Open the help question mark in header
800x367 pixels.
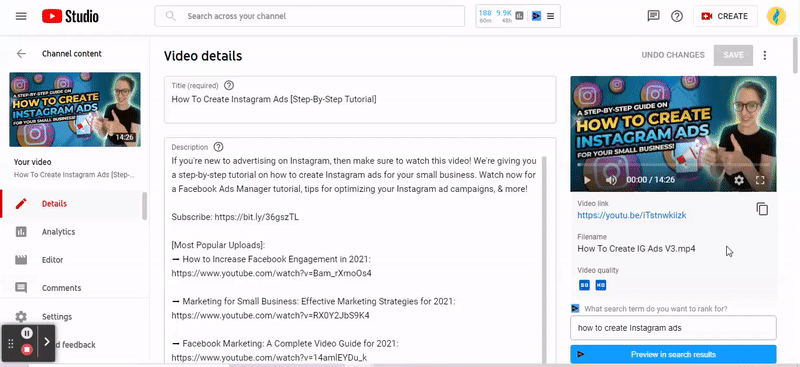[677, 16]
